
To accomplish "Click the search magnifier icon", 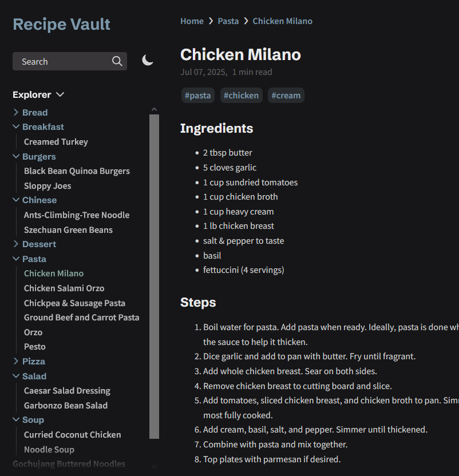I will 117,61.
